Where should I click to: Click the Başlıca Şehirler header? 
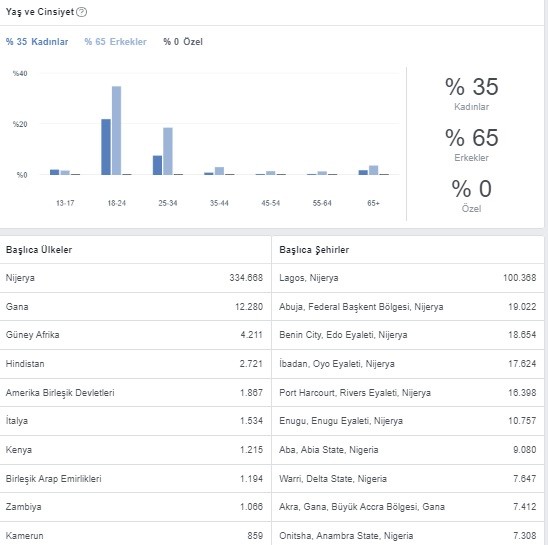(x=314, y=250)
